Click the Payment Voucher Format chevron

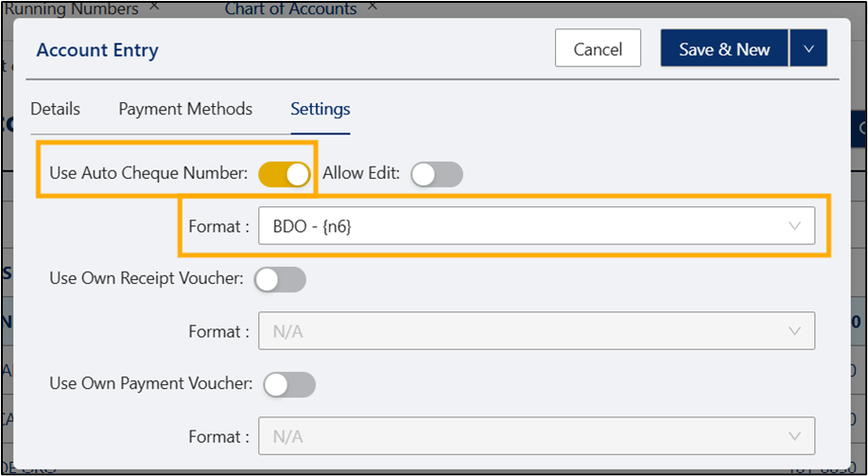794,436
